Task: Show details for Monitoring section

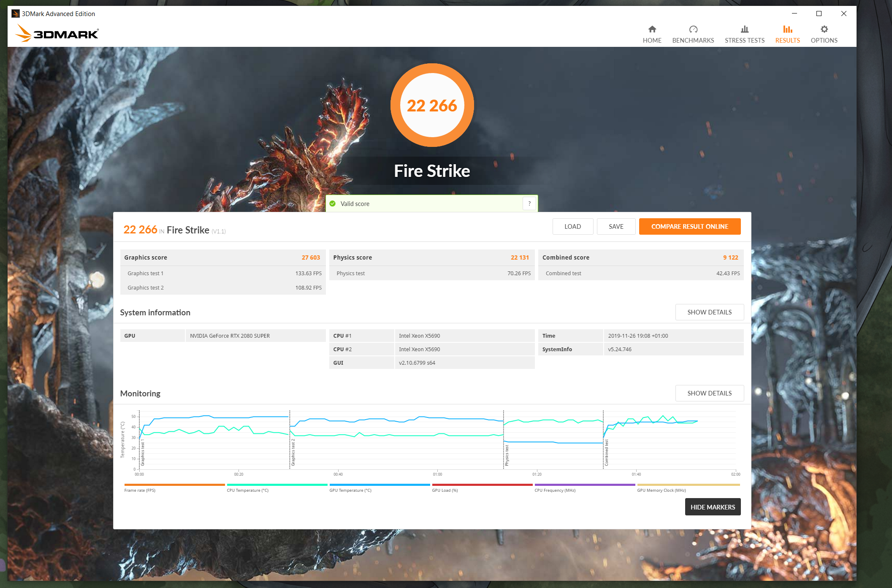Action: [x=709, y=393]
